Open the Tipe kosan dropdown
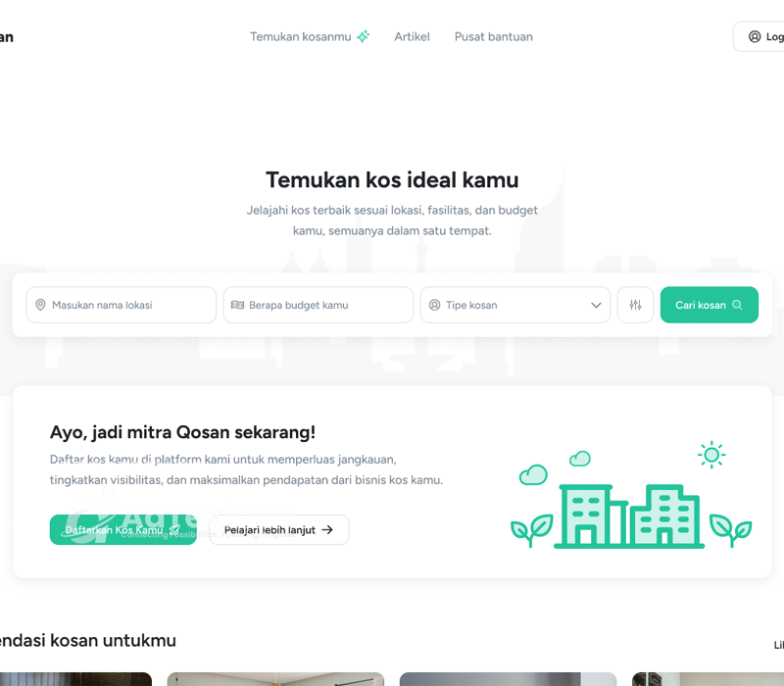 coord(515,305)
